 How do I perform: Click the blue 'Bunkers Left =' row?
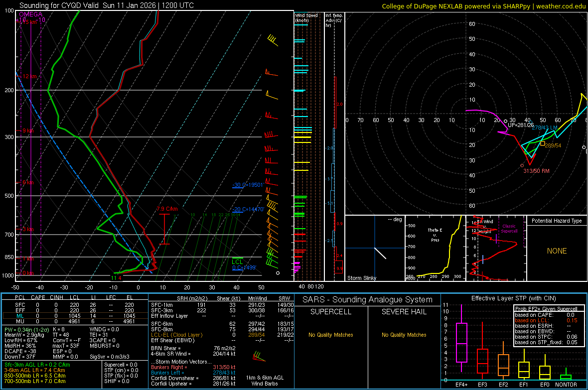(x=193, y=373)
